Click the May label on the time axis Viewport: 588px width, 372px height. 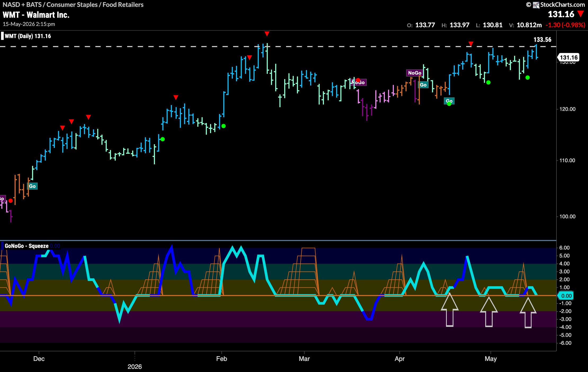(491, 359)
